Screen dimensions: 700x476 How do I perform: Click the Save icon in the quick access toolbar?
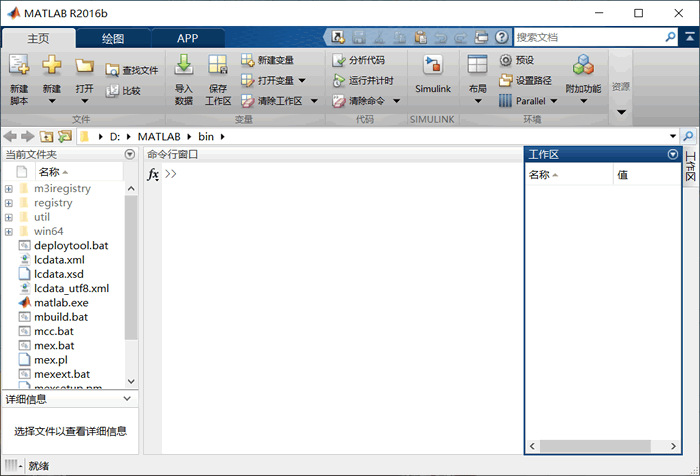click(x=358, y=38)
